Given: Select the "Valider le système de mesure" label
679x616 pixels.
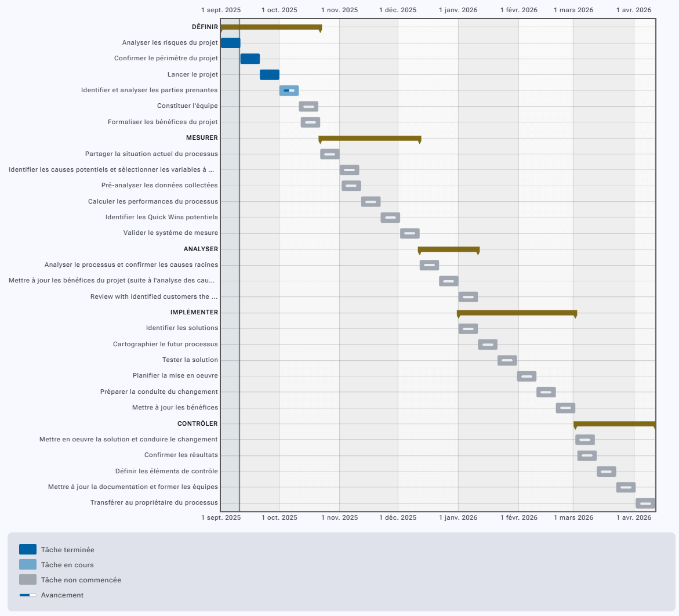Looking at the screenshot, I should 170,233.
